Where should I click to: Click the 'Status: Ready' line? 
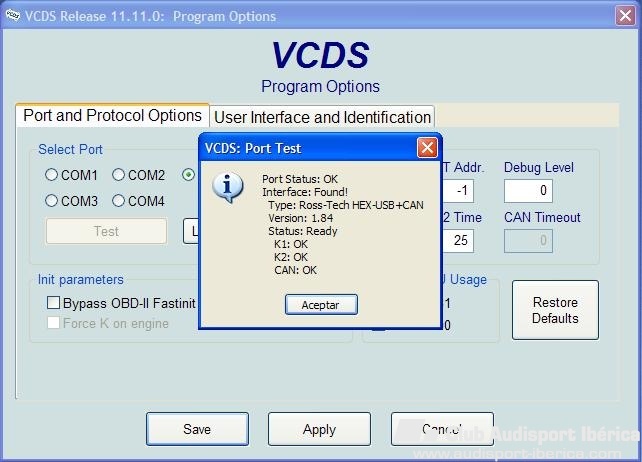tap(303, 231)
